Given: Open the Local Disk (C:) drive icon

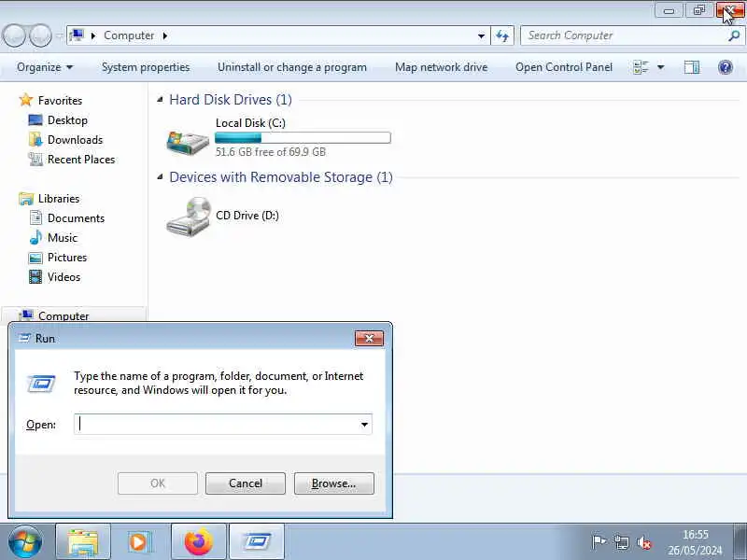Looking at the screenshot, I should [188, 142].
